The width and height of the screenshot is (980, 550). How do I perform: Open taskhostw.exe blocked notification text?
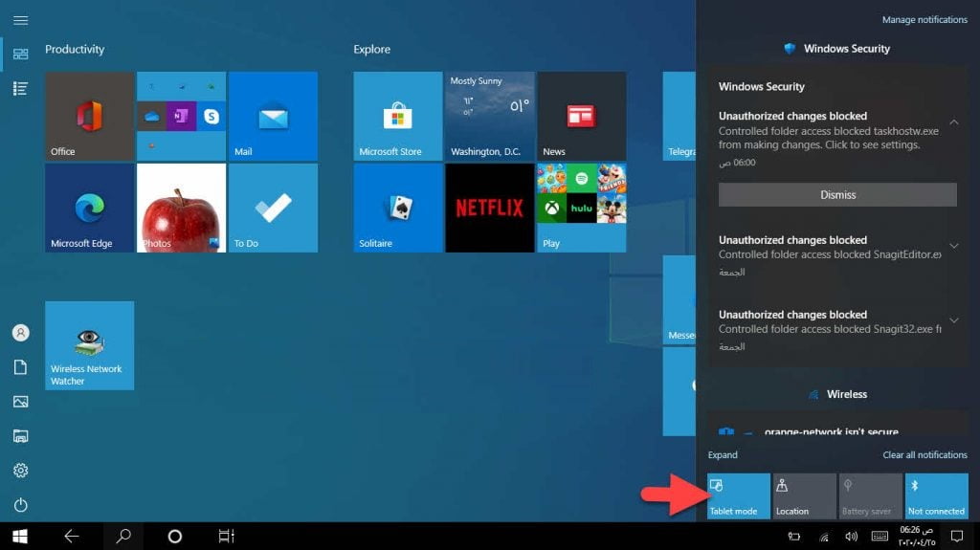click(829, 138)
